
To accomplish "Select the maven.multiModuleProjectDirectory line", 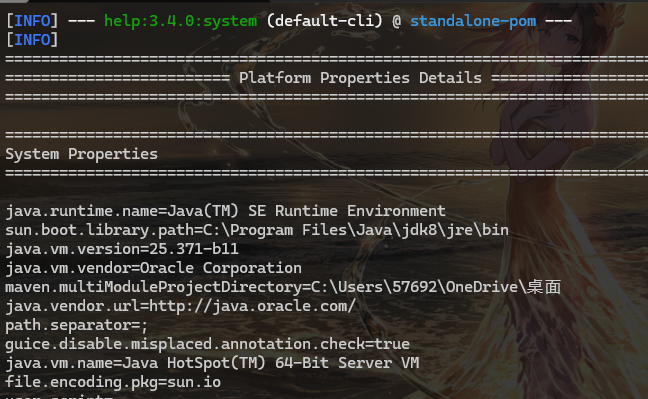I will 283,287.
